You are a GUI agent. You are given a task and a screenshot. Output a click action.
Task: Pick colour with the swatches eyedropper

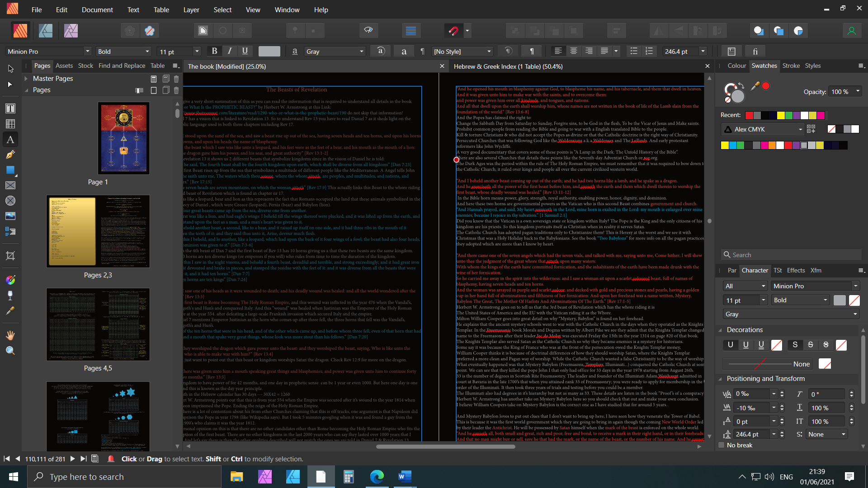click(755, 86)
